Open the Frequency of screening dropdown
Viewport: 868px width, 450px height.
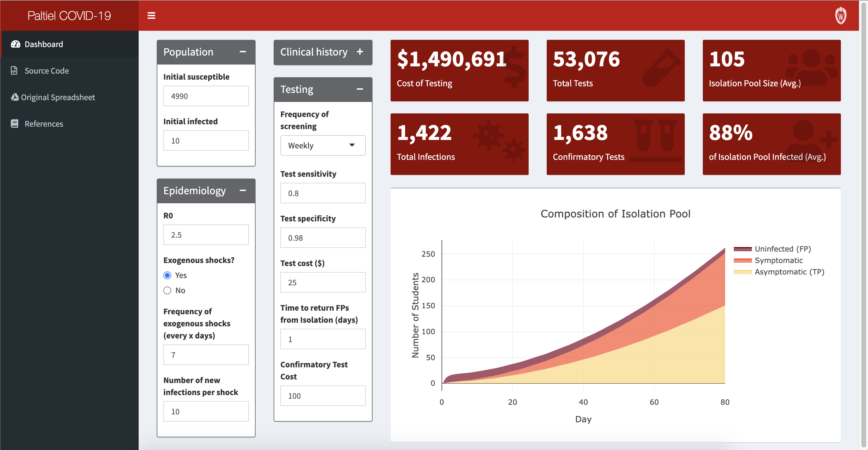[x=322, y=145]
